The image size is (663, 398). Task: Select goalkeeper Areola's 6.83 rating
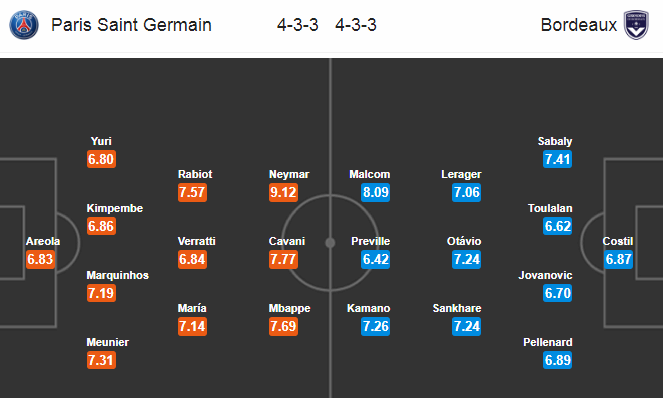(41, 259)
